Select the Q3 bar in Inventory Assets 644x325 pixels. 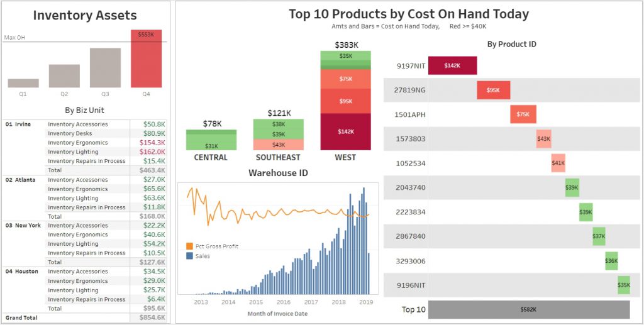coord(105,68)
